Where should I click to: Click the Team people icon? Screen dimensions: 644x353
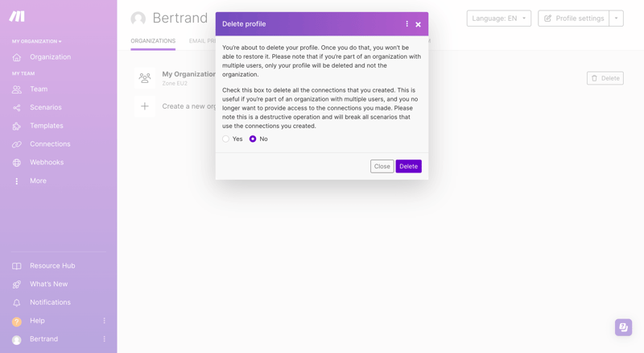(x=16, y=89)
